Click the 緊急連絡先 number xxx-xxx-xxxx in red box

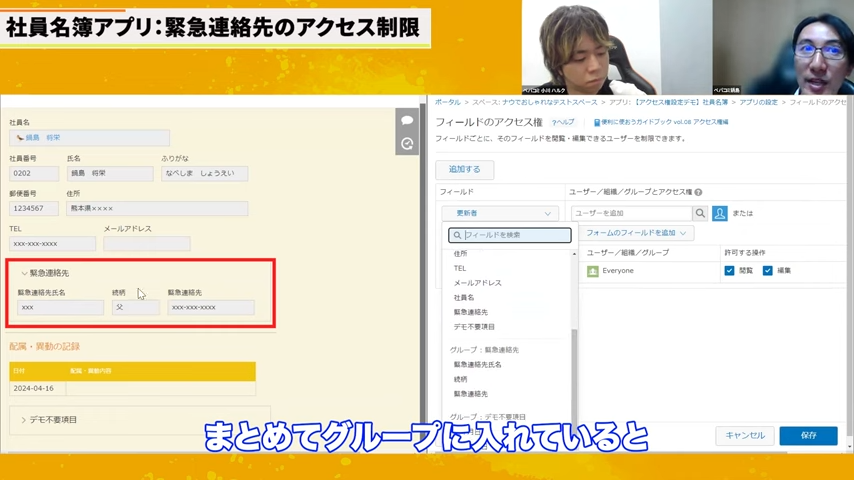coord(211,307)
